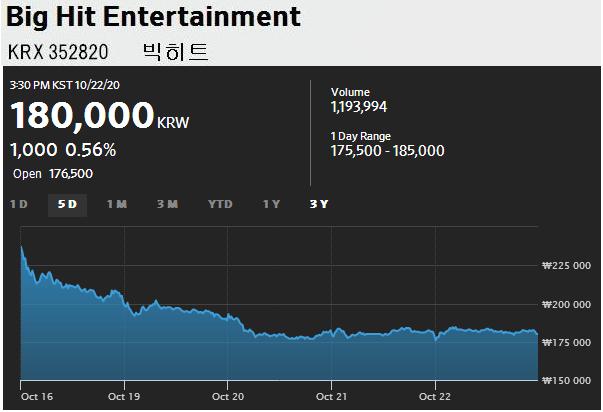
Task: Click the 0.56% price change value
Action: (x=90, y=150)
